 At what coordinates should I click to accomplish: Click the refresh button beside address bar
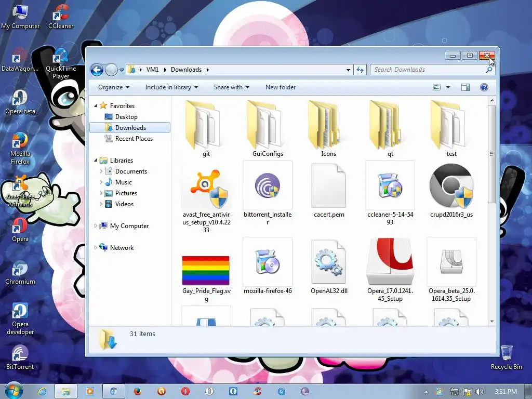pyautogui.click(x=360, y=70)
